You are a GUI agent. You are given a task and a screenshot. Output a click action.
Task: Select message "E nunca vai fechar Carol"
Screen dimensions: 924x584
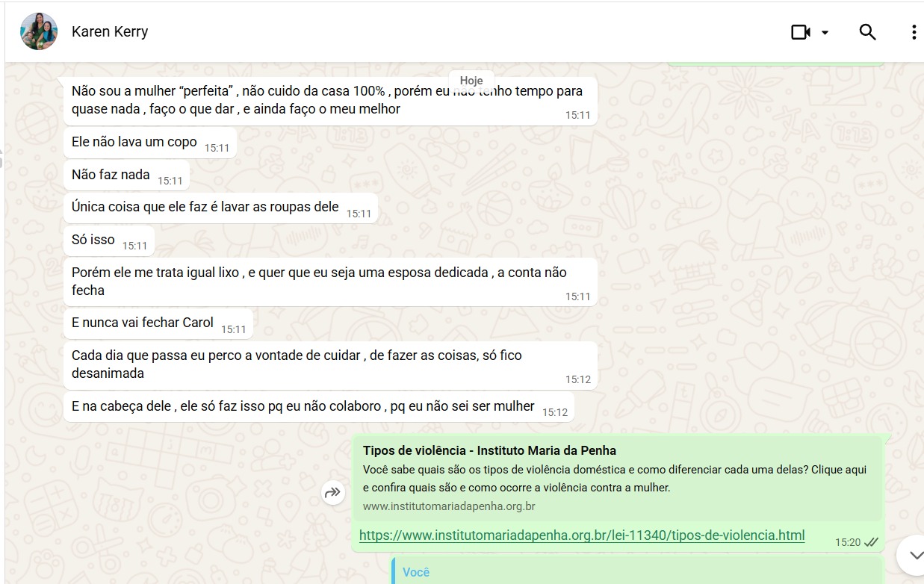(x=143, y=323)
